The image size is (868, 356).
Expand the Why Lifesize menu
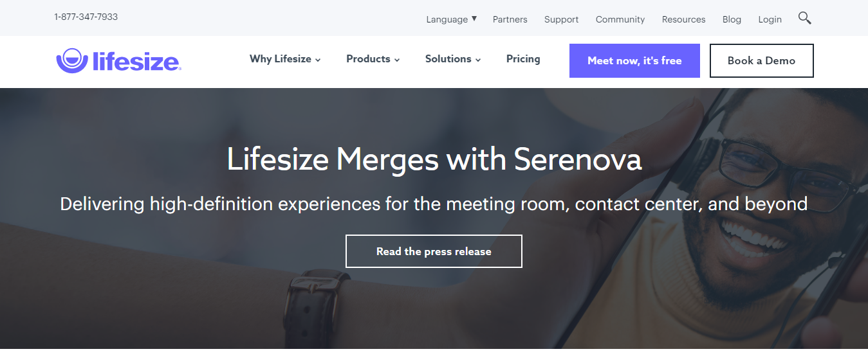tap(285, 59)
